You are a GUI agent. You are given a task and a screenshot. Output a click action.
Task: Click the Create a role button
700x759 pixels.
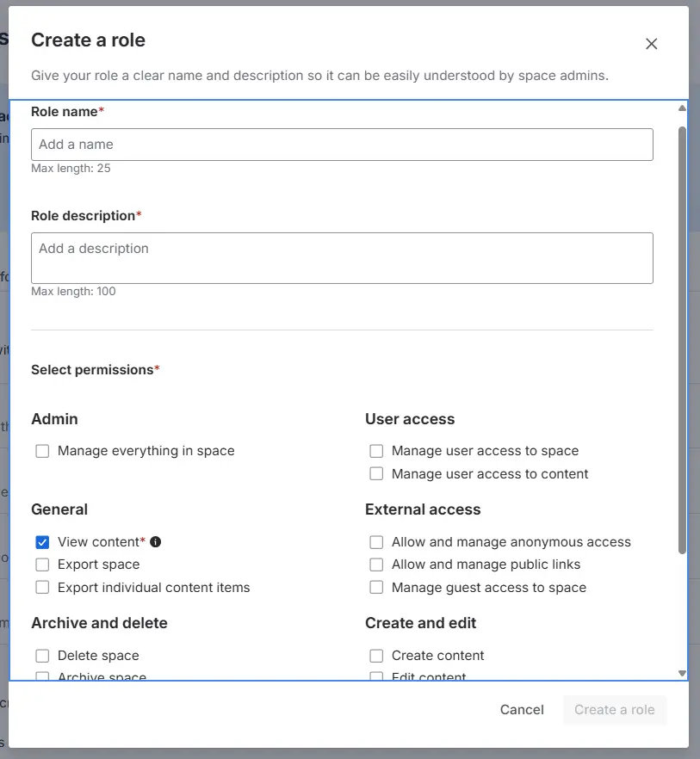614,710
